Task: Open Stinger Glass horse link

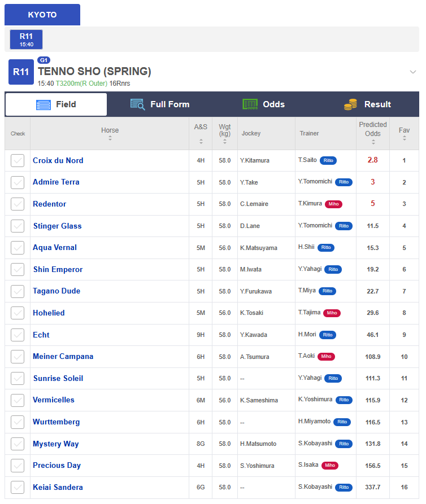Action: tap(57, 226)
